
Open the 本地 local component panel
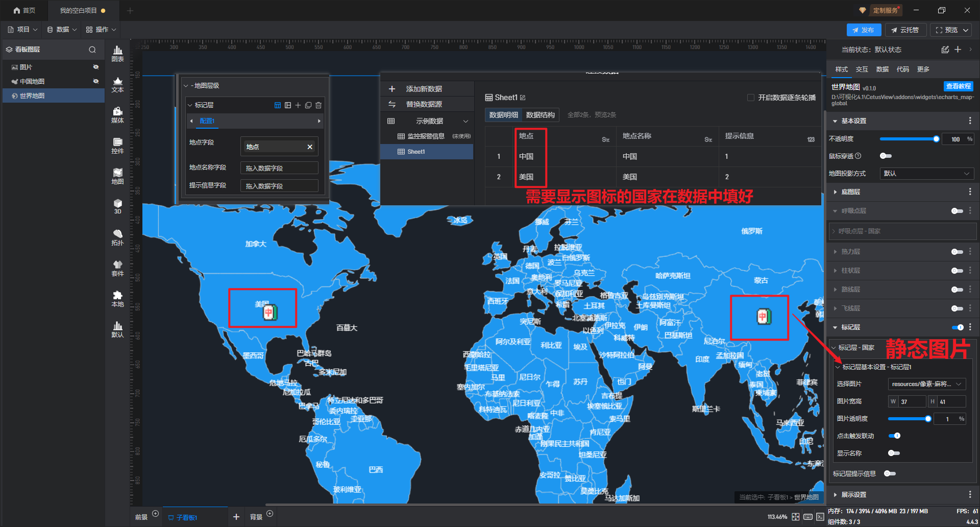click(x=117, y=299)
